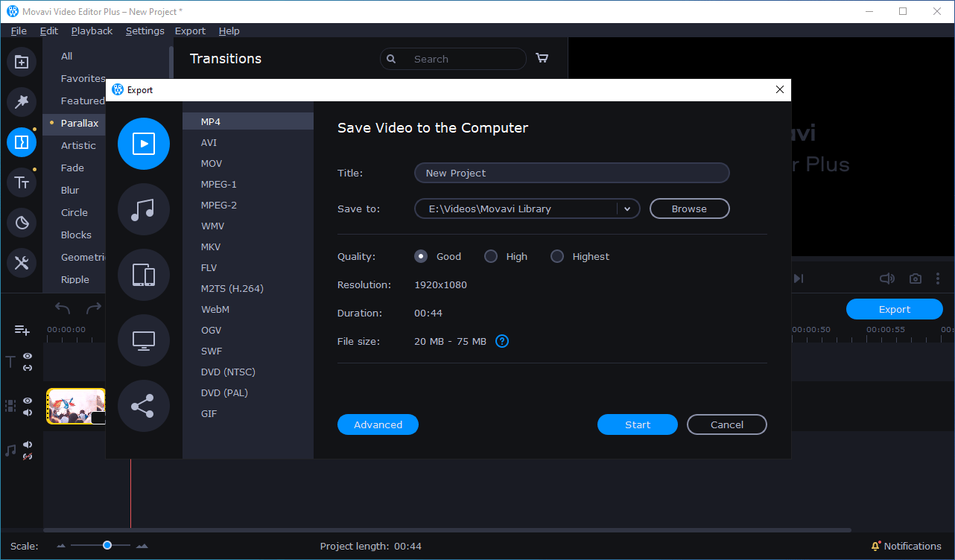Image resolution: width=955 pixels, height=560 pixels.
Task: Toggle title track visibility eye
Action: pyautogui.click(x=28, y=356)
